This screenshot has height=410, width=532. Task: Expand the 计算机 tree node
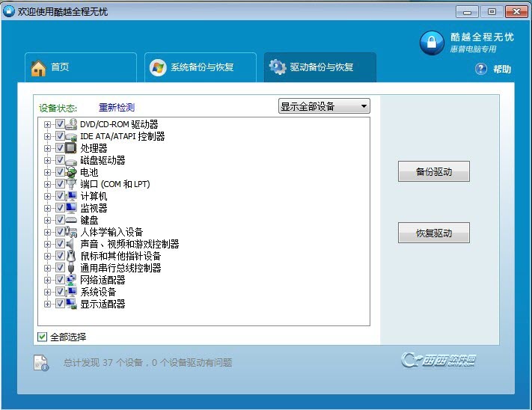pyautogui.click(x=47, y=196)
